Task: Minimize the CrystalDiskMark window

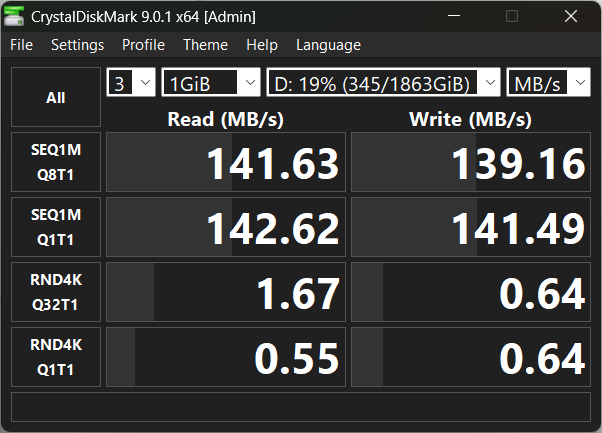Action: [x=454, y=16]
